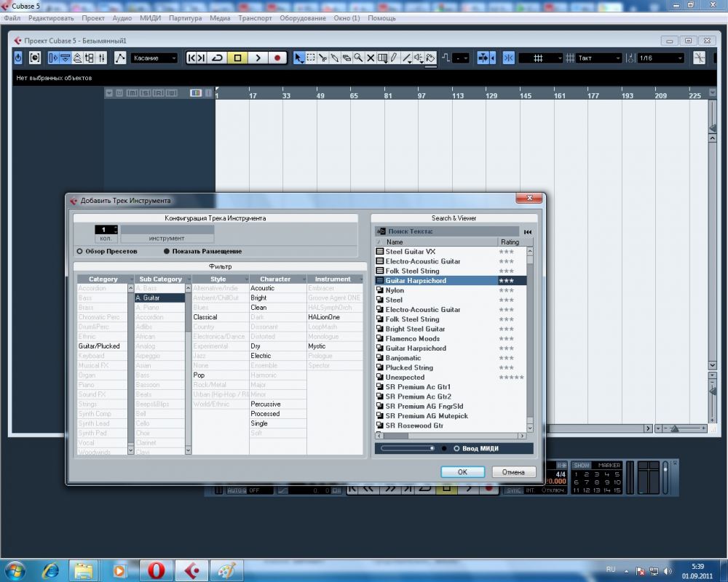Adjust preview level slider in Search & Viewer
The height and width of the screenshot is (582, 728).
tap(408, 448)
